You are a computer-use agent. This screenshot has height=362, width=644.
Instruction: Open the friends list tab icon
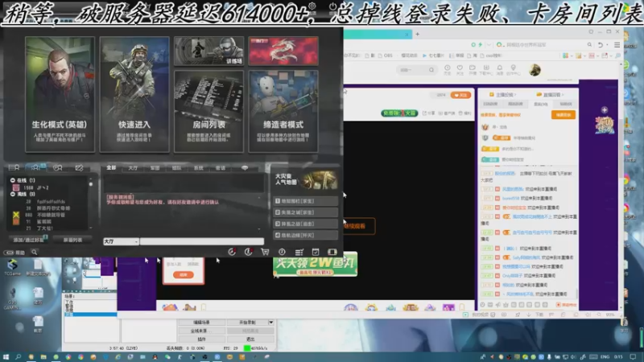tap(14, 167)
